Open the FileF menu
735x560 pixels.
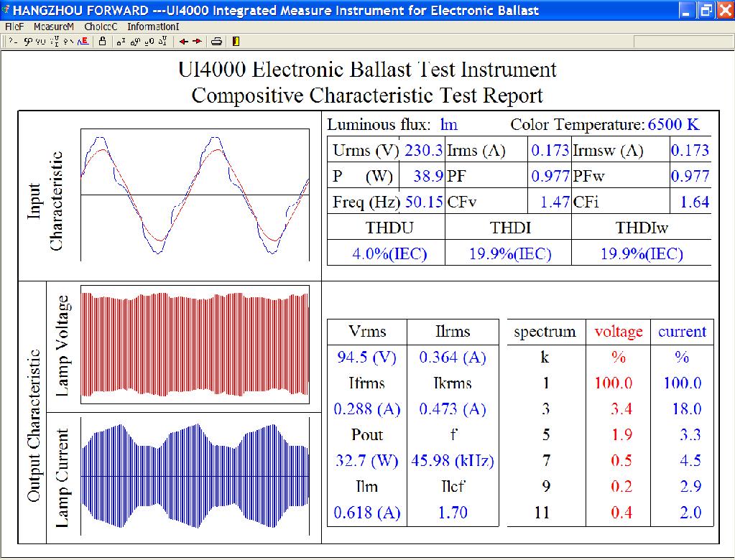[14, 27]
